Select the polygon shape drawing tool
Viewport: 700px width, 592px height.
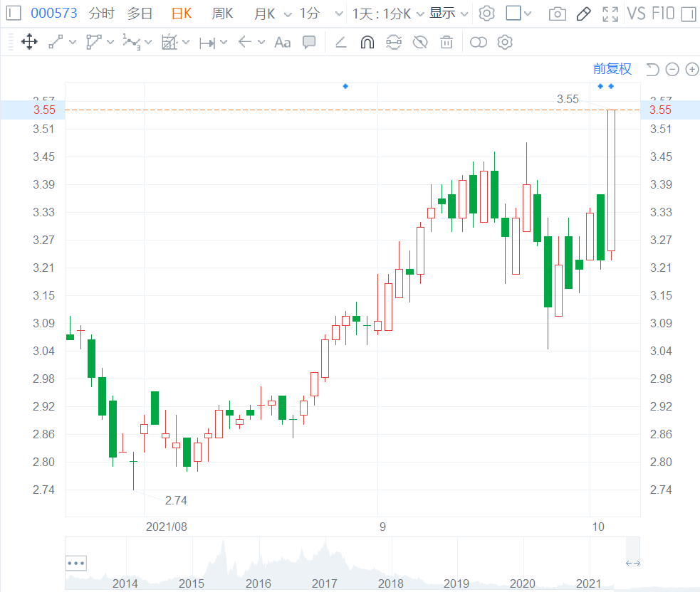click(x=94, y=42)
